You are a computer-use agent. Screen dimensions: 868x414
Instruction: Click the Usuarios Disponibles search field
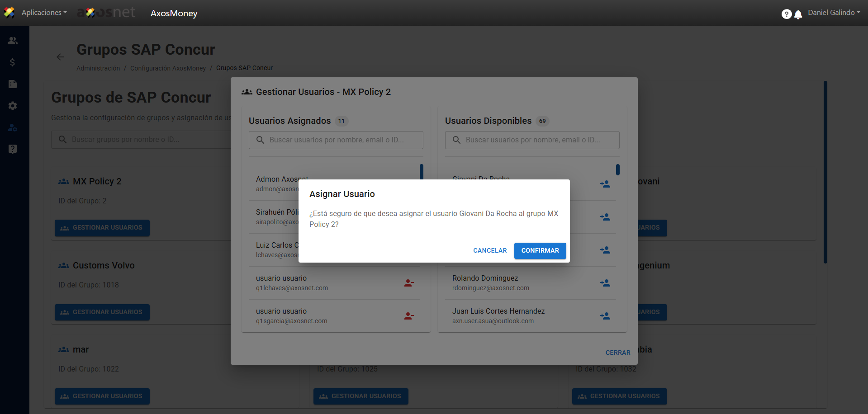click(x=532, y=140)
